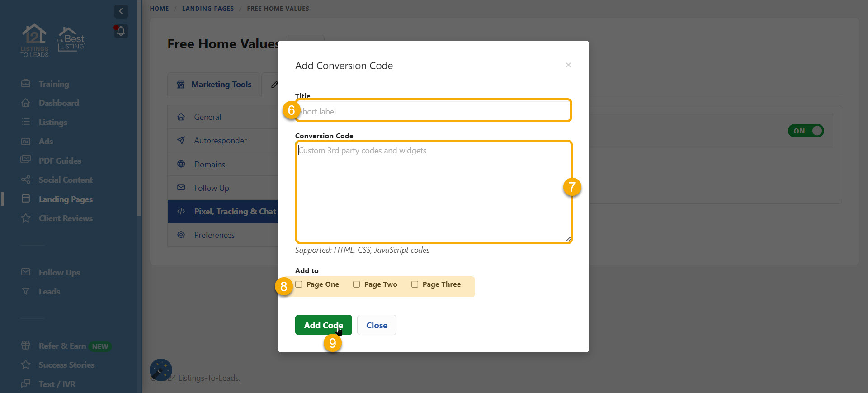868x393 pixels.
Task: Select the Autoresponder settings item
Action: click(220, 141)
